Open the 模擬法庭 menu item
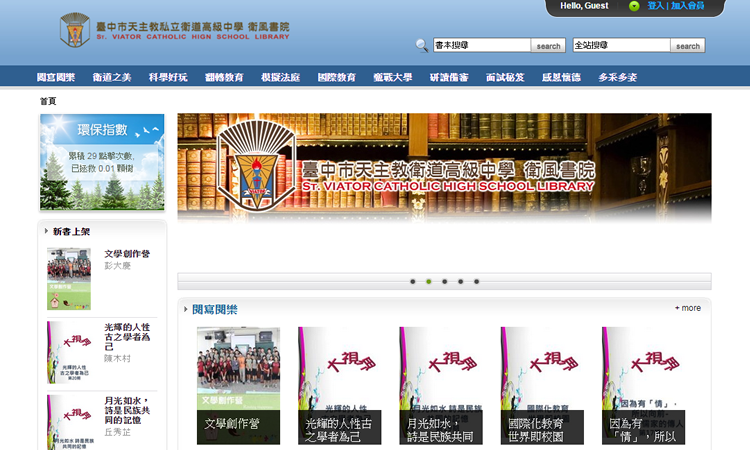This screenshot has height=450, width=750. 280,77
